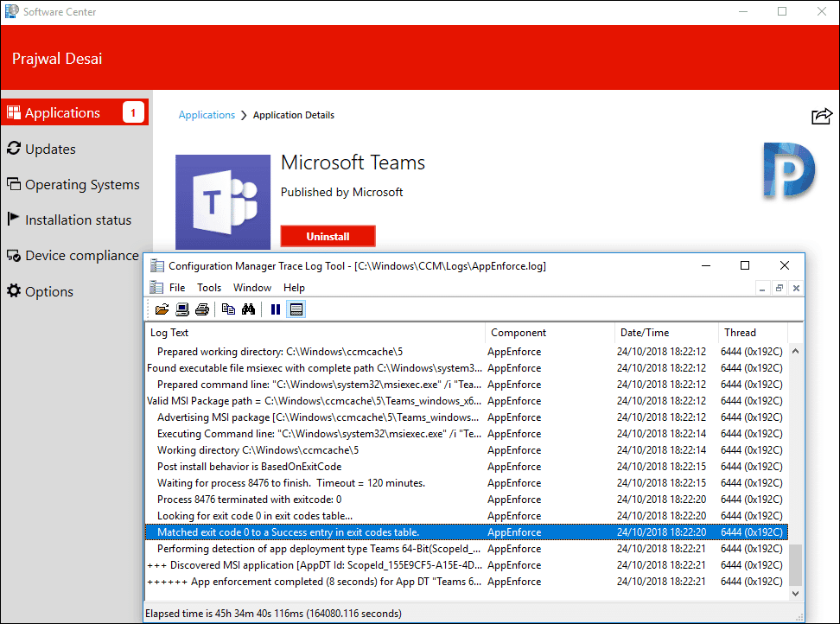This screenshot has width=840, height=624.
Task: Click the highlighted 'Matched exit code 0' line
Action: click(467, 532)
